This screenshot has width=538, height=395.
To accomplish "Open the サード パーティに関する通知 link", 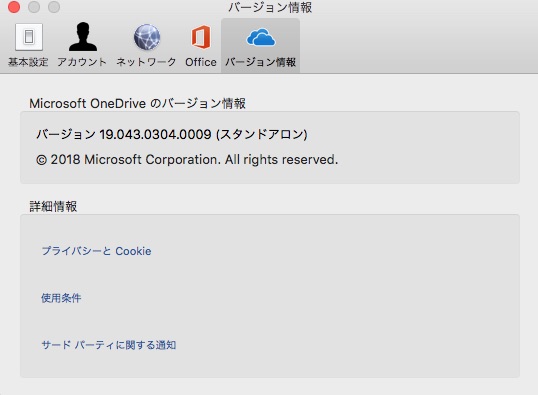I will (x=109, y=345).
